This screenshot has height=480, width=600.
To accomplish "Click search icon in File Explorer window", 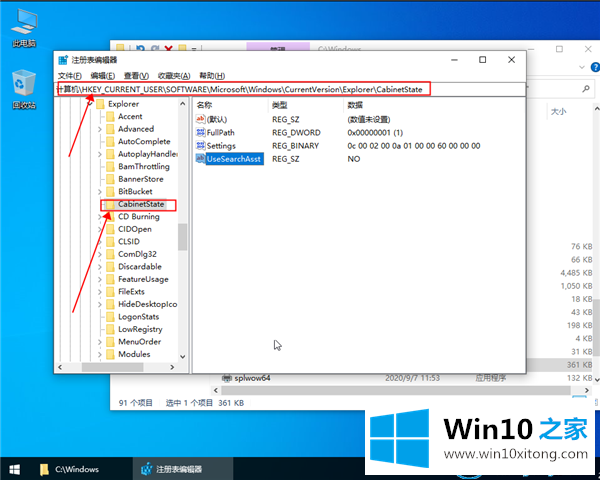I will click(x=585, y=89).
